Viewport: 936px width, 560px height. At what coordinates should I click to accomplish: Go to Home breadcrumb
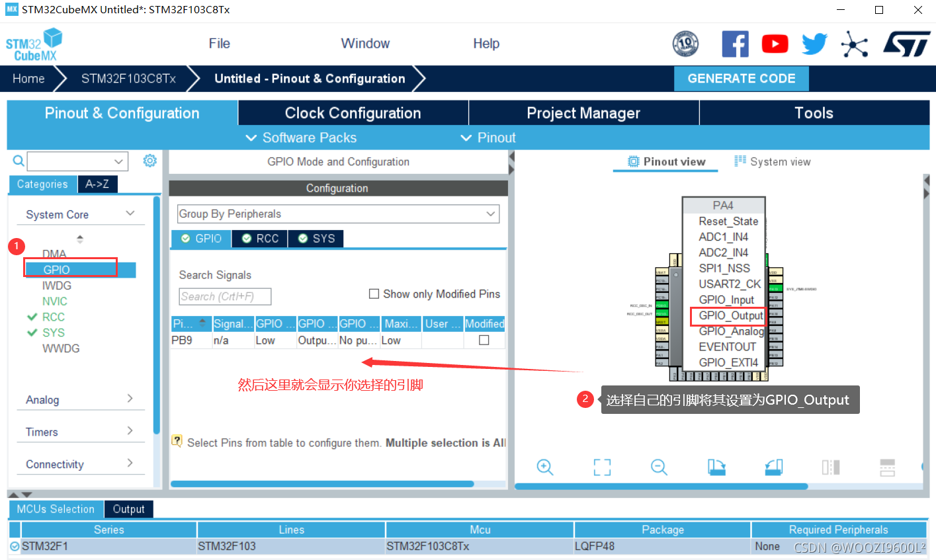(x=28, y=79)
